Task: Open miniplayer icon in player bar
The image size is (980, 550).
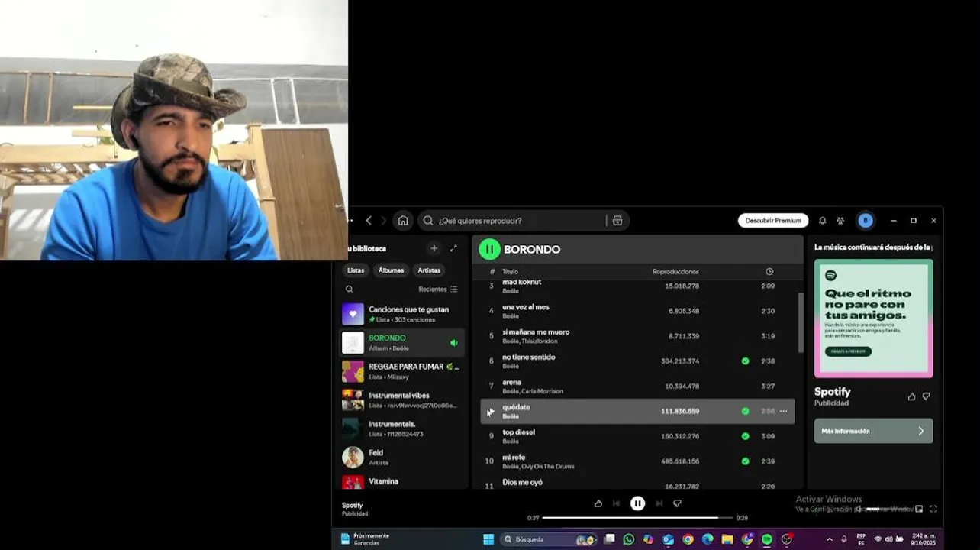Action: (x=919, y=509)
